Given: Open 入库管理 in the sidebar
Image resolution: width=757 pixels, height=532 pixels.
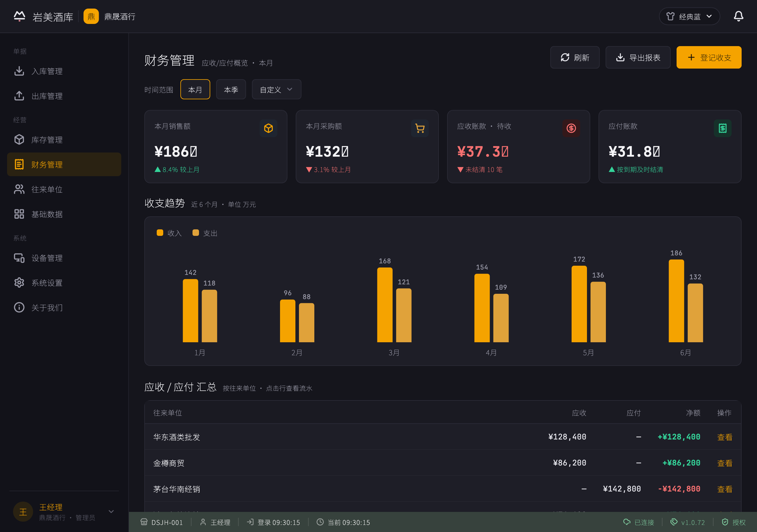Looking at the screenshot, I should point(64,71).
